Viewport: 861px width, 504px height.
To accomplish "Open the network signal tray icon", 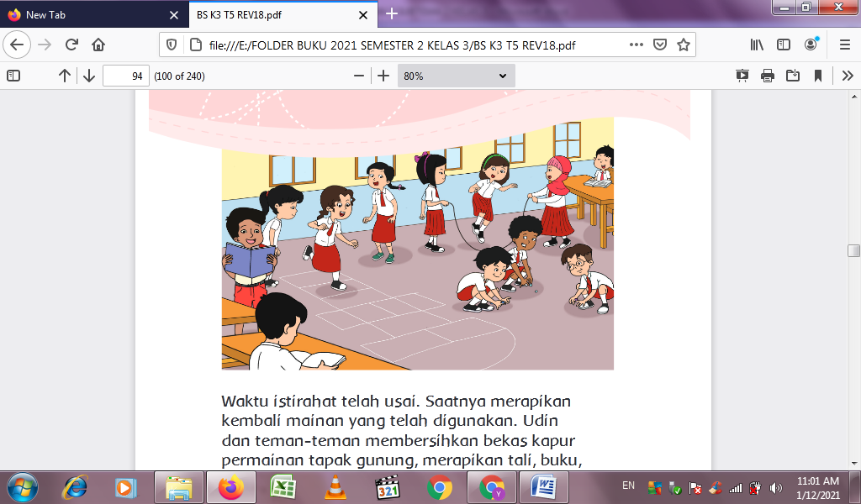I will coord(736,488).
